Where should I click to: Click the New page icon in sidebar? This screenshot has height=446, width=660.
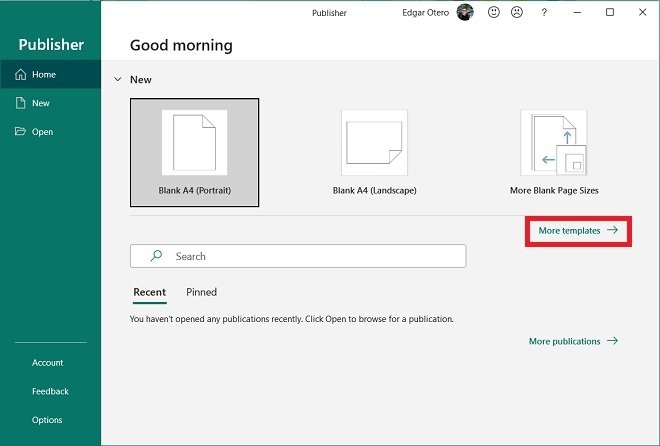click(20, 103)
